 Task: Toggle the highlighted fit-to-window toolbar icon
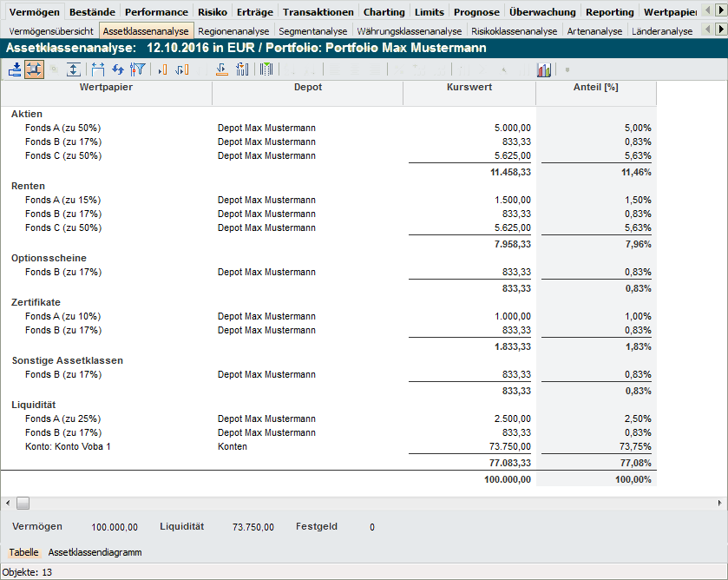(34, 69)
